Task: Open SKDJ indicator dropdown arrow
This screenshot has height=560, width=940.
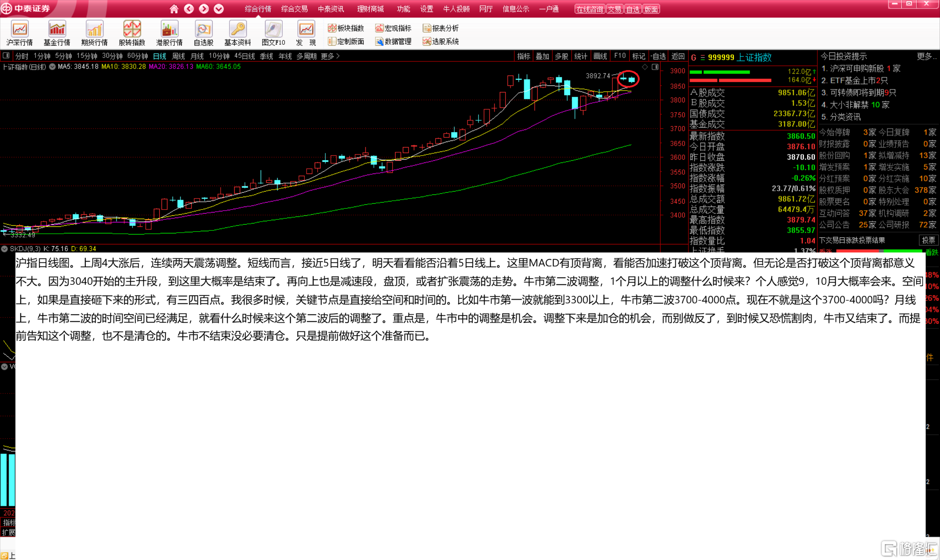Action: pyautogui.click(x=4, y=249)
